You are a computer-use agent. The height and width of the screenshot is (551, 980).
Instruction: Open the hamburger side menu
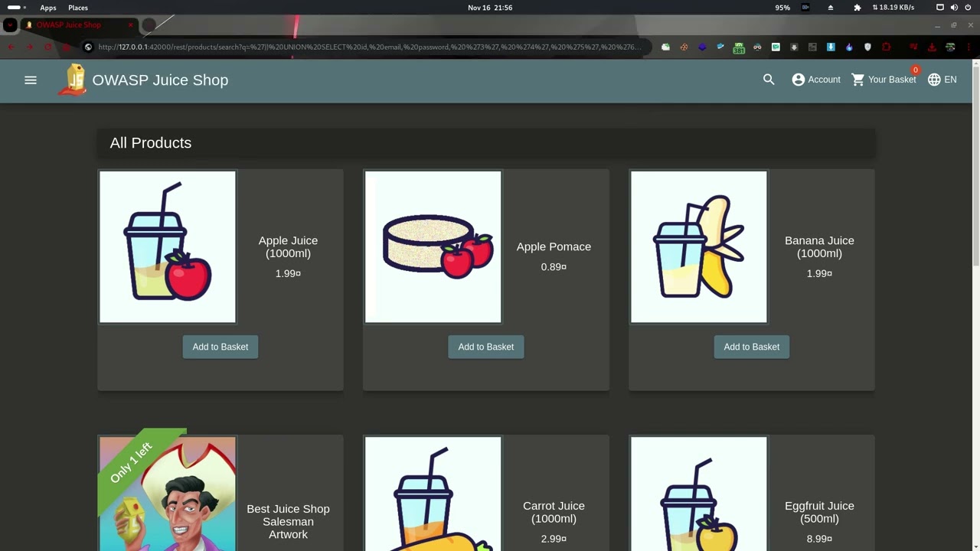tap(31, 80)
